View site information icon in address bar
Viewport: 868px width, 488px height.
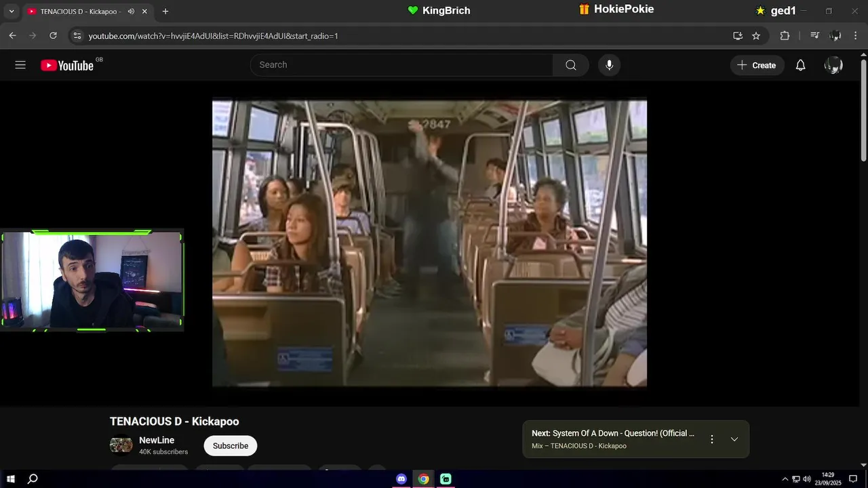click(77, 36)
